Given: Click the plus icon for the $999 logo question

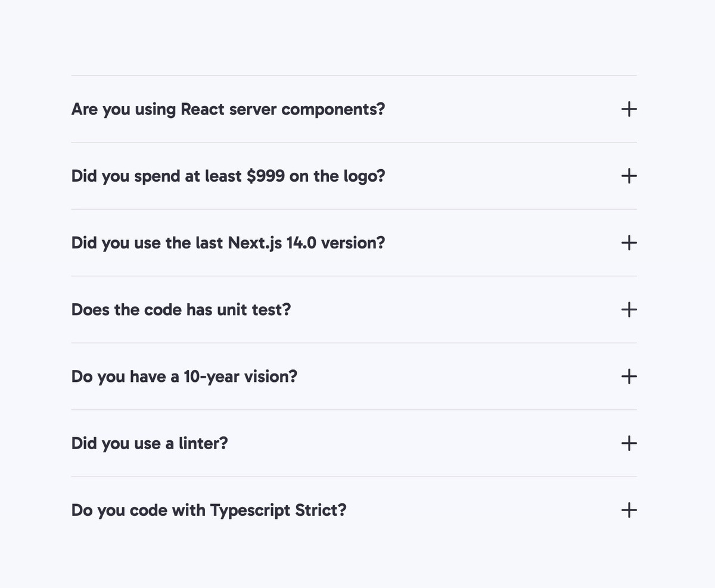Looking at the screenshot, I should point(629,176).
